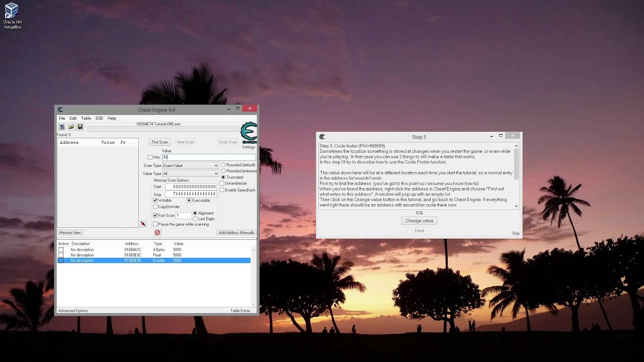Click the red arrow add-to-list icon
The width and height of the screenshot is (644, 362).
143,224
